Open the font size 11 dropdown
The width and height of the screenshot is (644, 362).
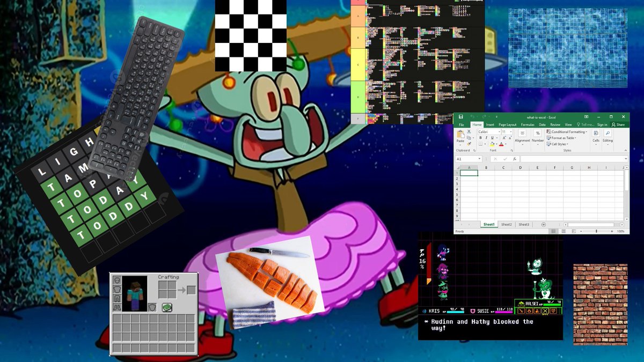coord(511,132)
